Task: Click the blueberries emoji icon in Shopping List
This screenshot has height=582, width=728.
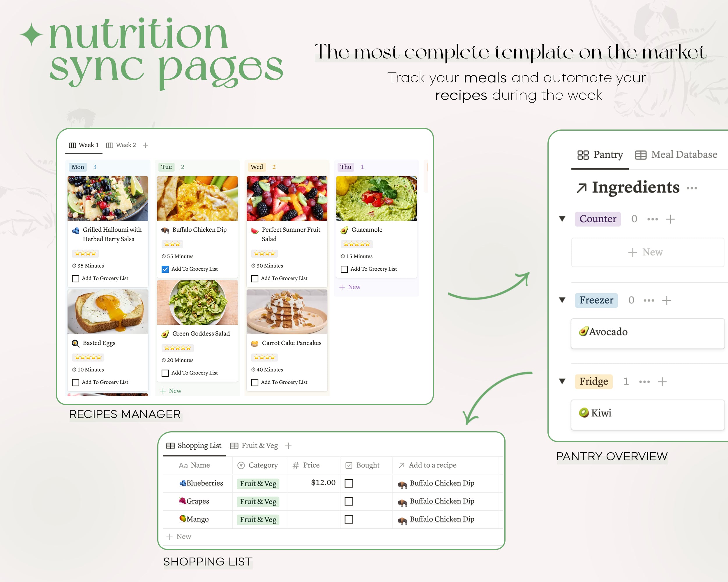Action: click(x=184, y=483)
